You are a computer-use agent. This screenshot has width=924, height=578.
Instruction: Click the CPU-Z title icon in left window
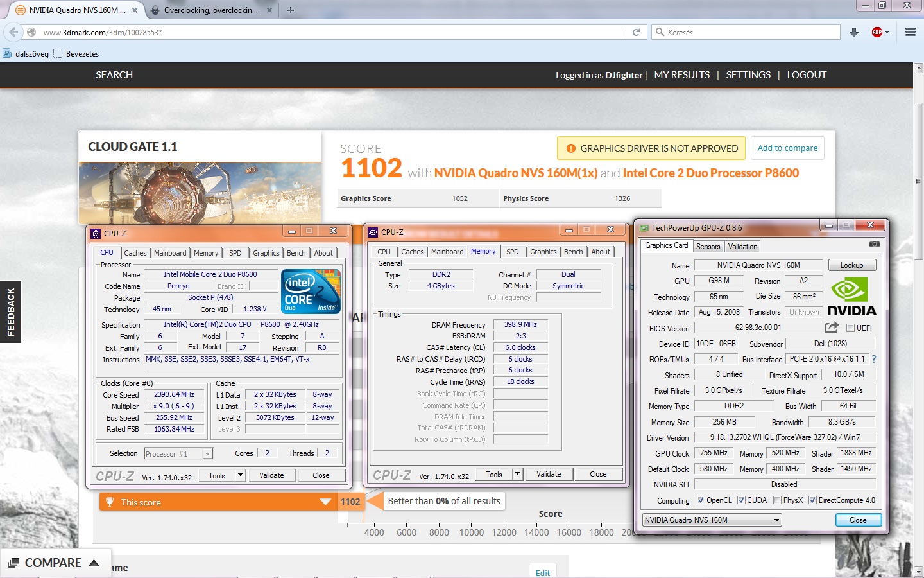tap(96, 233)
